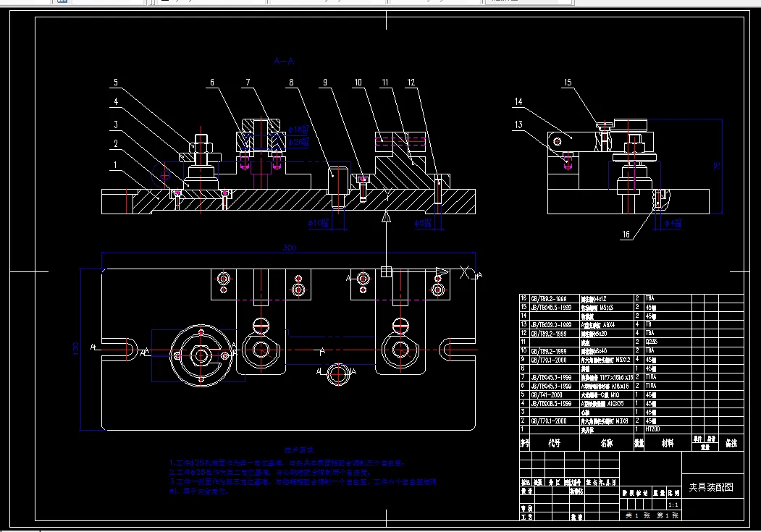Click the GB/T70.1-2000 code in row 9

tap(548, 360)
